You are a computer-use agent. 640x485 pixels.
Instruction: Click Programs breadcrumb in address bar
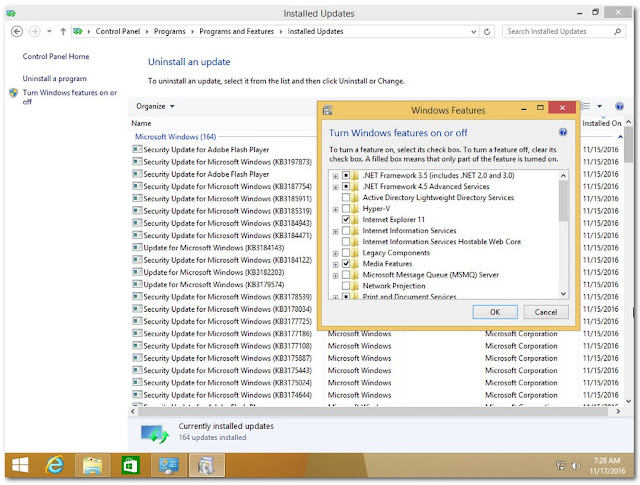[x=169, y=31]
